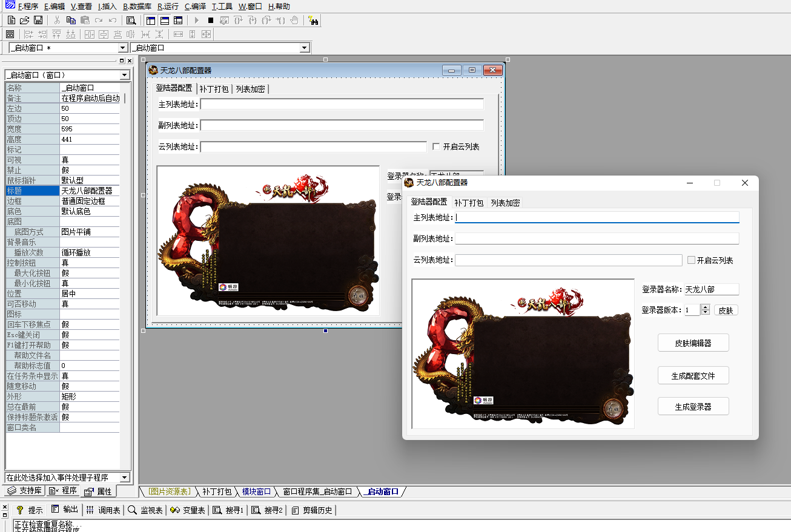Click the Copy icon in the toolbar
Screen dimensions: 791x532
point(71,21)
